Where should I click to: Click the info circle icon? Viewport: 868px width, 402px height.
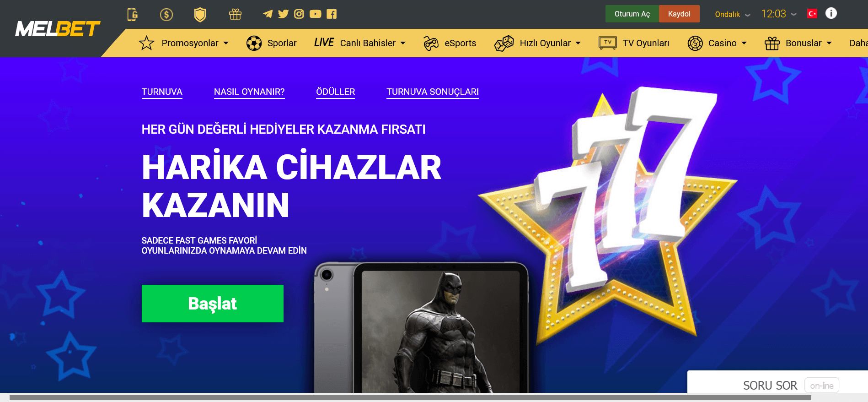(x=831, y=13)
